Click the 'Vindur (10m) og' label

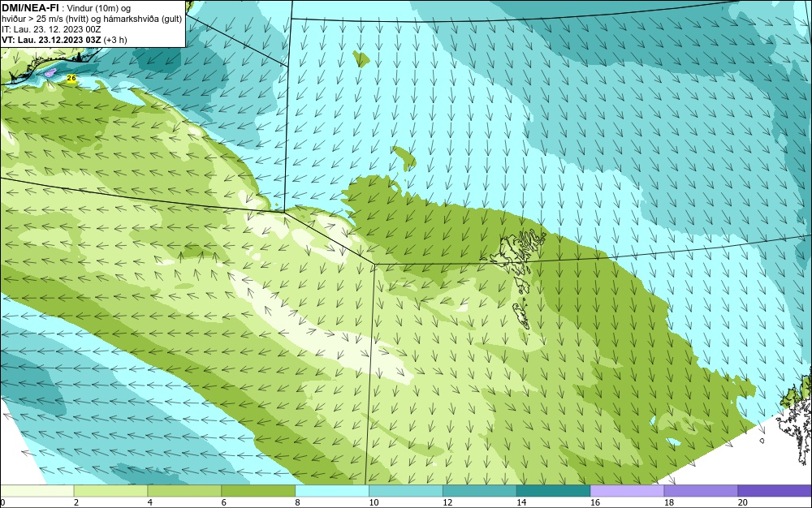point(99,8)
